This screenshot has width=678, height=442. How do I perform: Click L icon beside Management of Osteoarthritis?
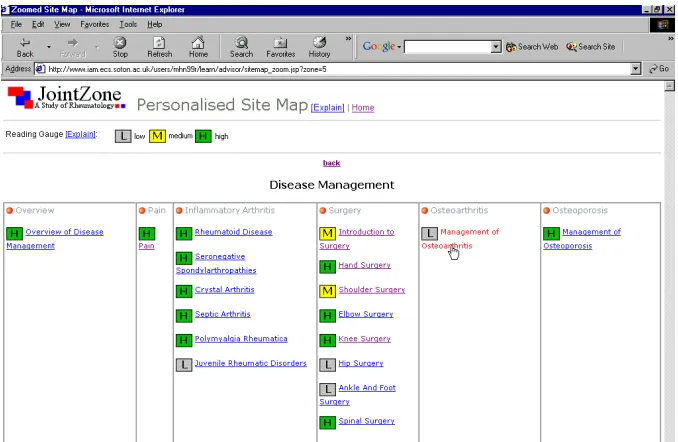point(429,234)
